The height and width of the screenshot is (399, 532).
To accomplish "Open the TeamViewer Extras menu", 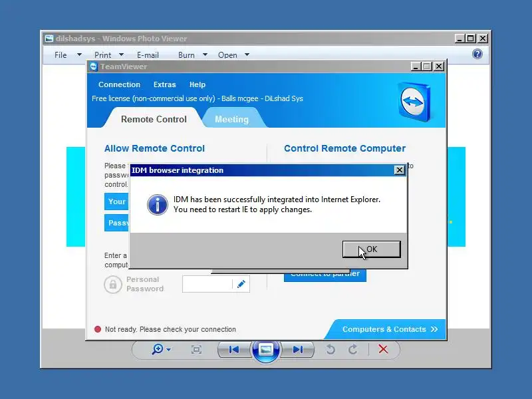I will tap(164, 84).
